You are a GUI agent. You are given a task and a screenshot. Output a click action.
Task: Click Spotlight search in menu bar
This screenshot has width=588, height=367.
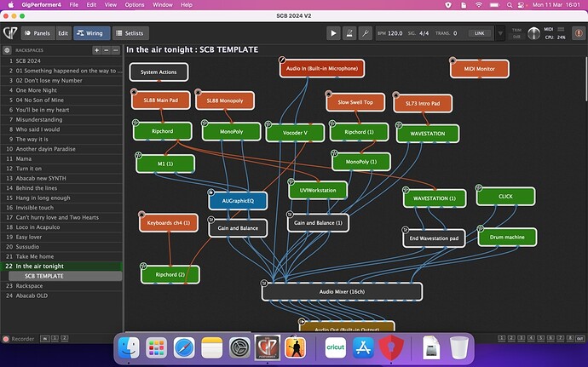510,5
